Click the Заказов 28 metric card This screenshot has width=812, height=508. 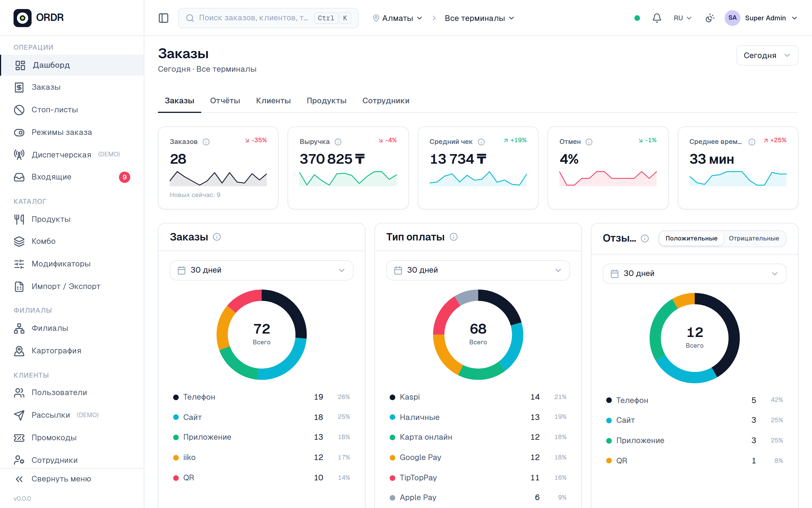[218, 168]
